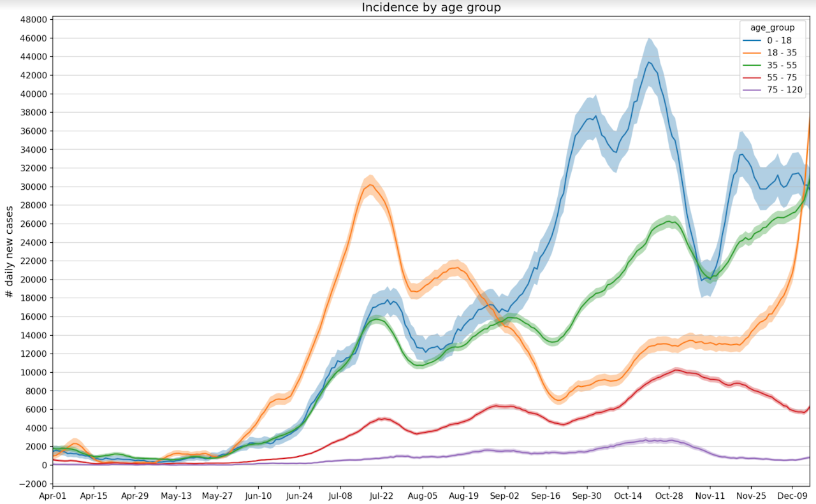Click the '44000' y-axis tick label
816x504 pixels.
tap(34, 57)
